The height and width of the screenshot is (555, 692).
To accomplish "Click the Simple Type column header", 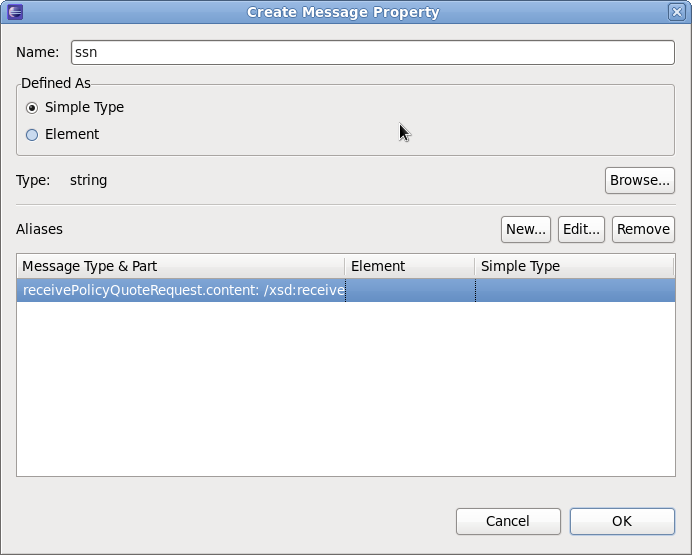I will [575, 266].
